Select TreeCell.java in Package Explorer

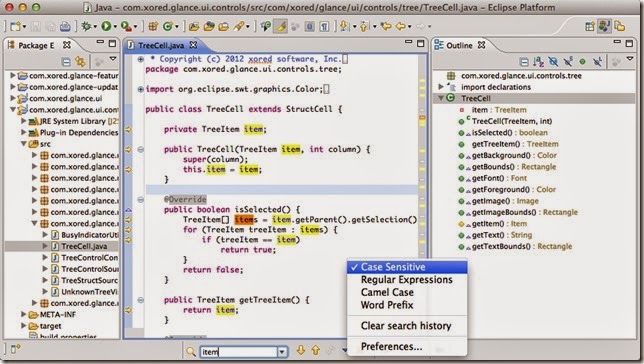pyautogui.click(x=84, y=247)
